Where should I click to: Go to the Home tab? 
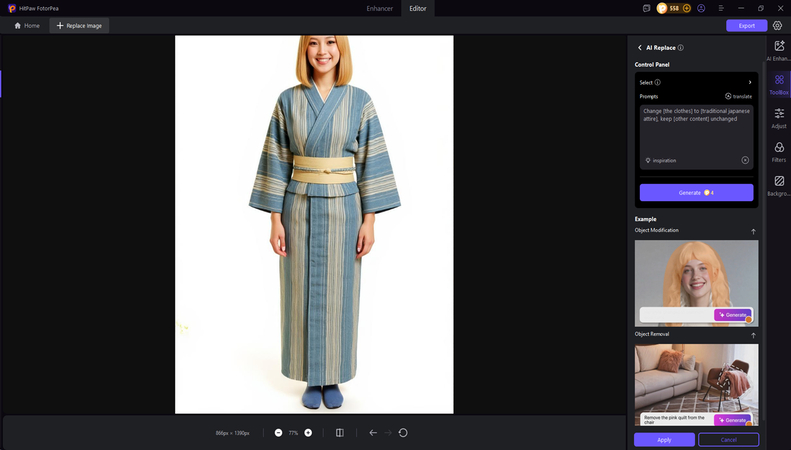27,25
